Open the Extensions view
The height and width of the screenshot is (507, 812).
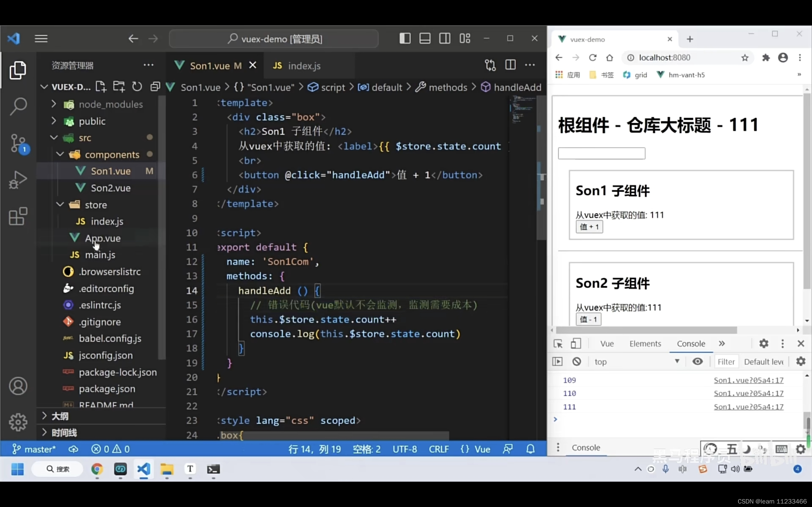click(x=18, y=216)
